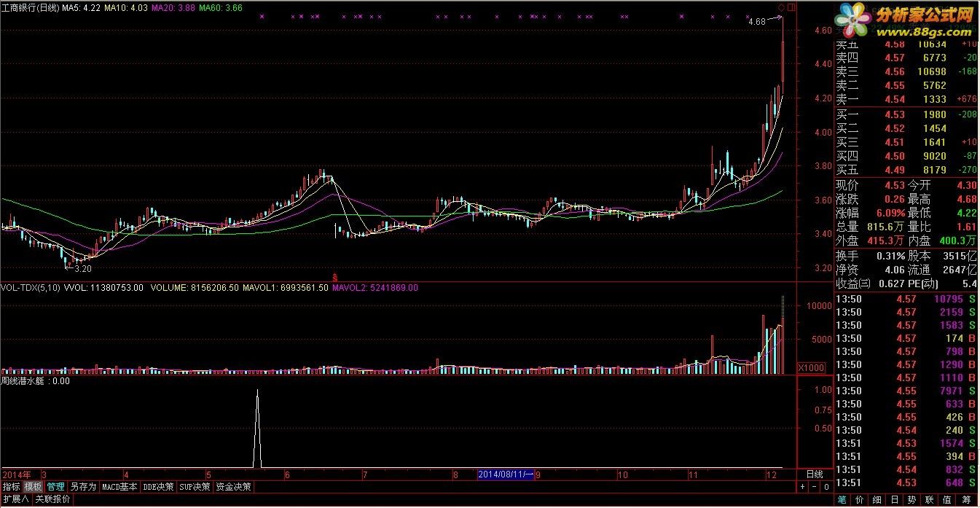The width and height of the screenshot is (980, 508).
Task: Select the 势 tab in quote panel
Action: click(913, 499)
